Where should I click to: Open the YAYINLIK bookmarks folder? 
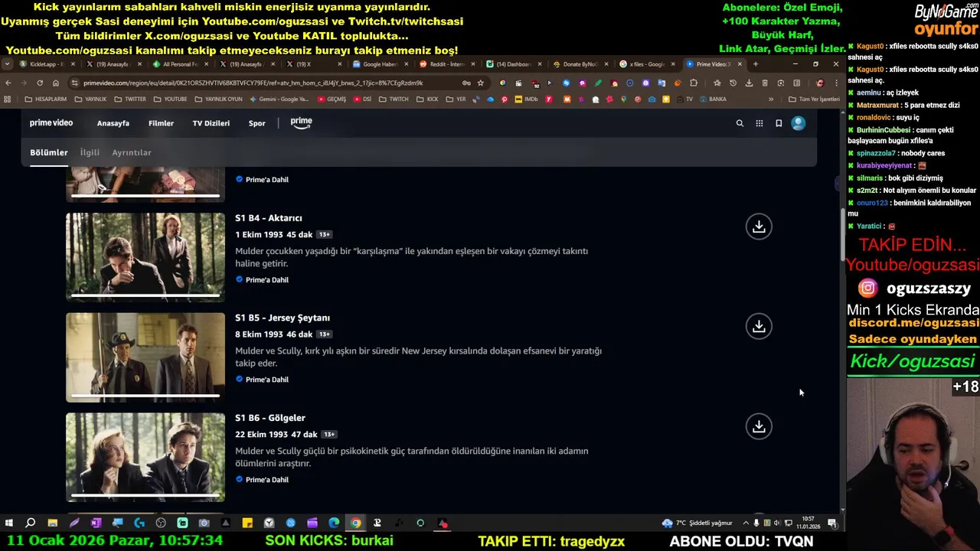coord(91,99)
